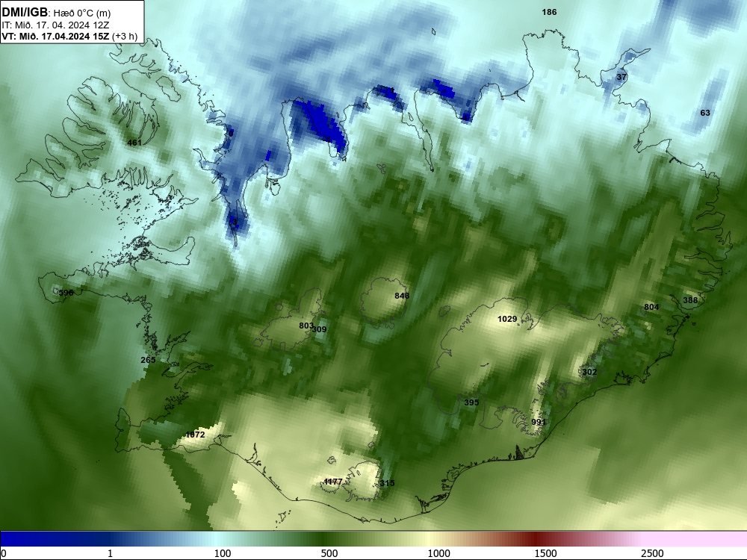
Task: Select the 1500 label on the legend
Action: click(545, 553)
